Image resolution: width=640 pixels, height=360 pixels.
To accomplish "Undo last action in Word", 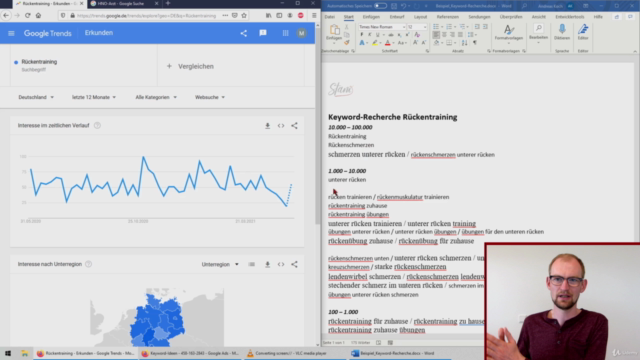I will pyautogui.click(x=403, y=6).
